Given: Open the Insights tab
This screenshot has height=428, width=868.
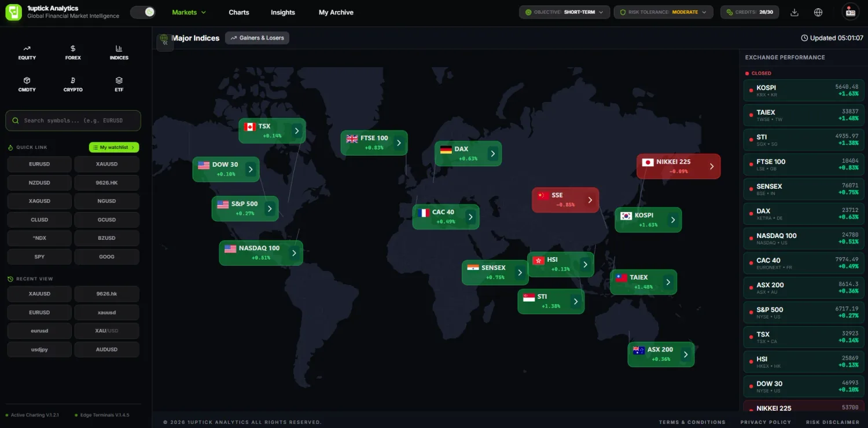Looking at the screenshot, I should pos(283,12).
